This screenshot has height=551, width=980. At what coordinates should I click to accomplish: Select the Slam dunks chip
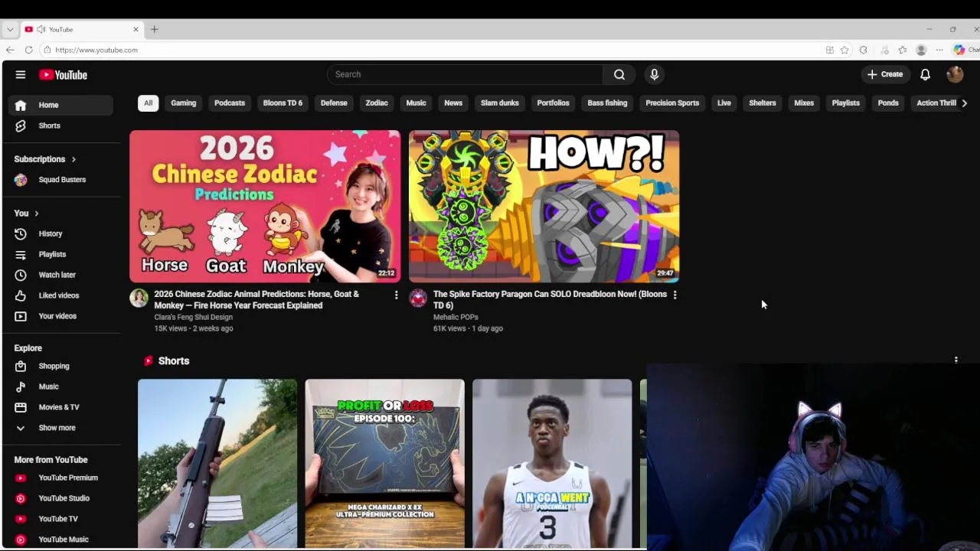pyautogui.click(x=500, y=103)
